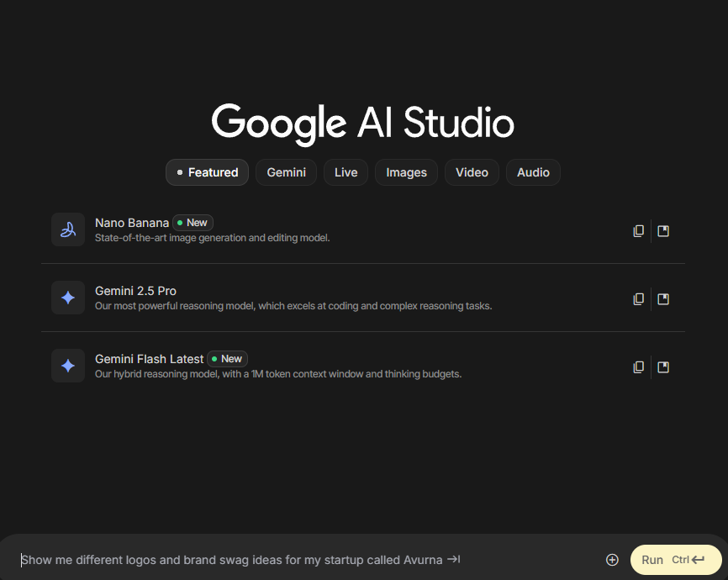This screenshot has width=728, height=580.
Task: Click the Gemini Flash Latest sparkle icon
Action: [68, 366]
